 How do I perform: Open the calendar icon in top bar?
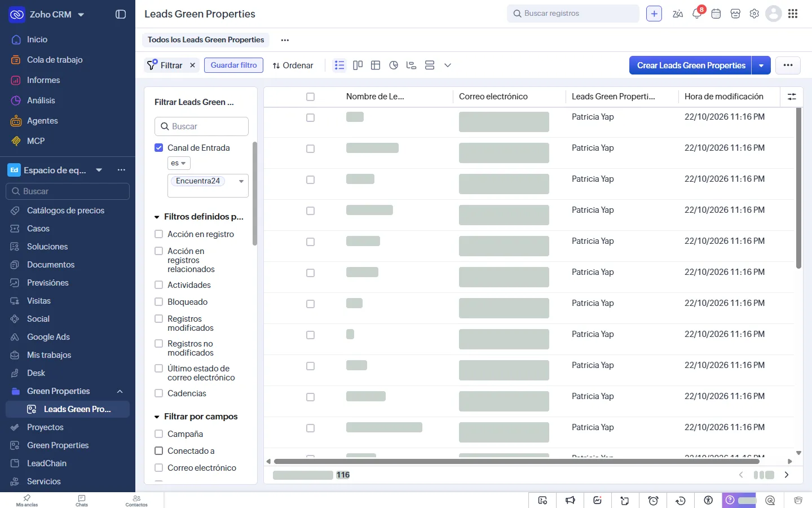pyautogui.click(x=716, y=14)
